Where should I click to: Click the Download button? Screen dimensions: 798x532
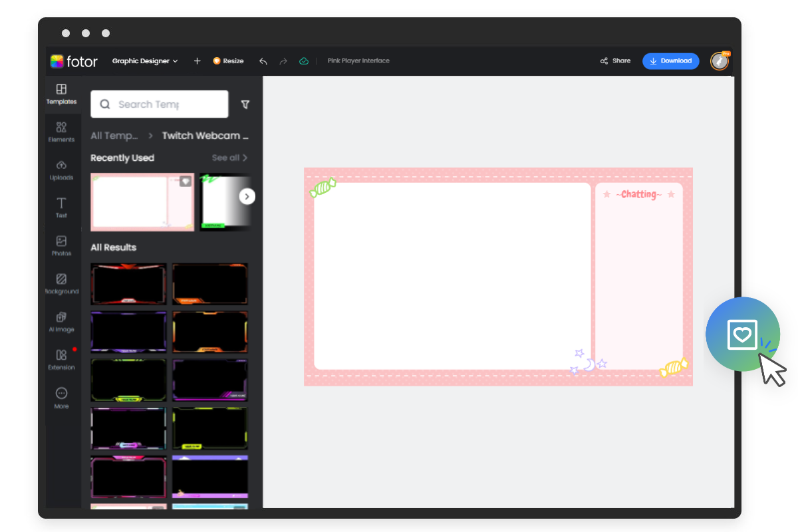[x=670, y=61]
